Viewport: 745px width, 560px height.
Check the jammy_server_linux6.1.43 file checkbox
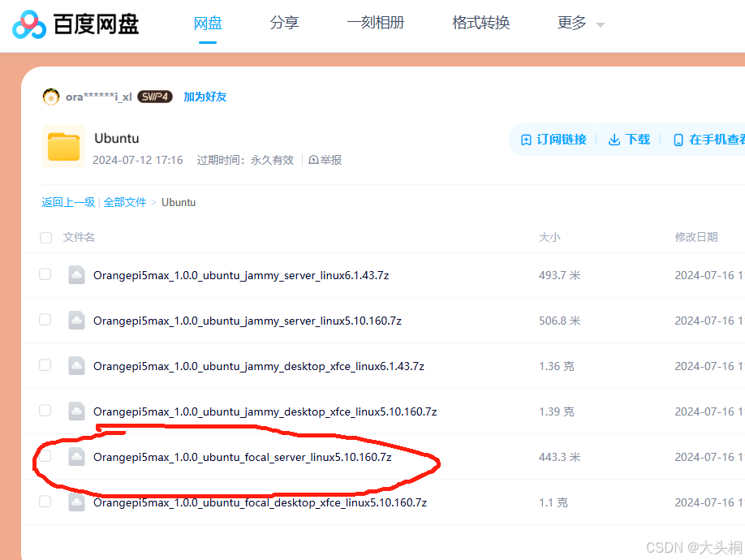pyautogui.click(x=45, y=274)
